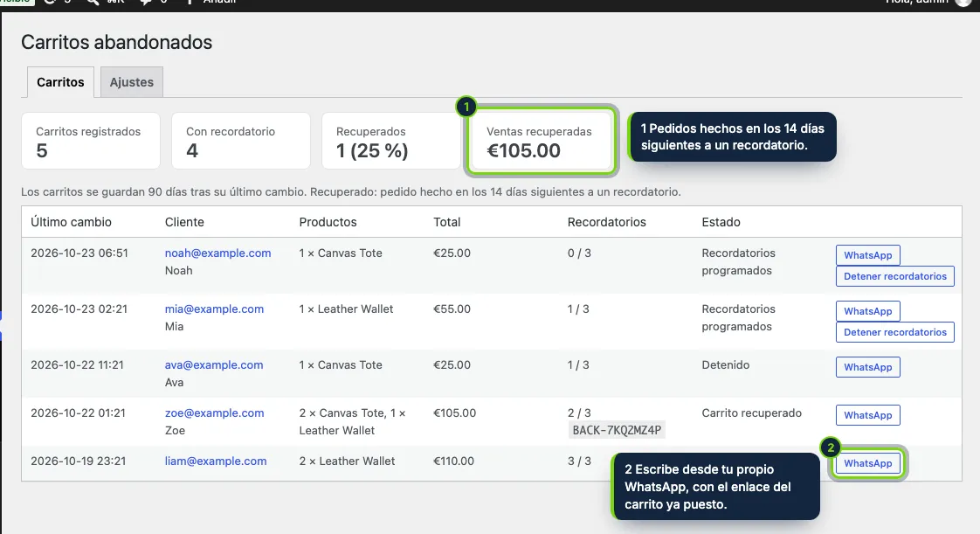
Task: Click the €25.00 total in Ava's row
Action: pyautogui.click(x=452, y=364)
